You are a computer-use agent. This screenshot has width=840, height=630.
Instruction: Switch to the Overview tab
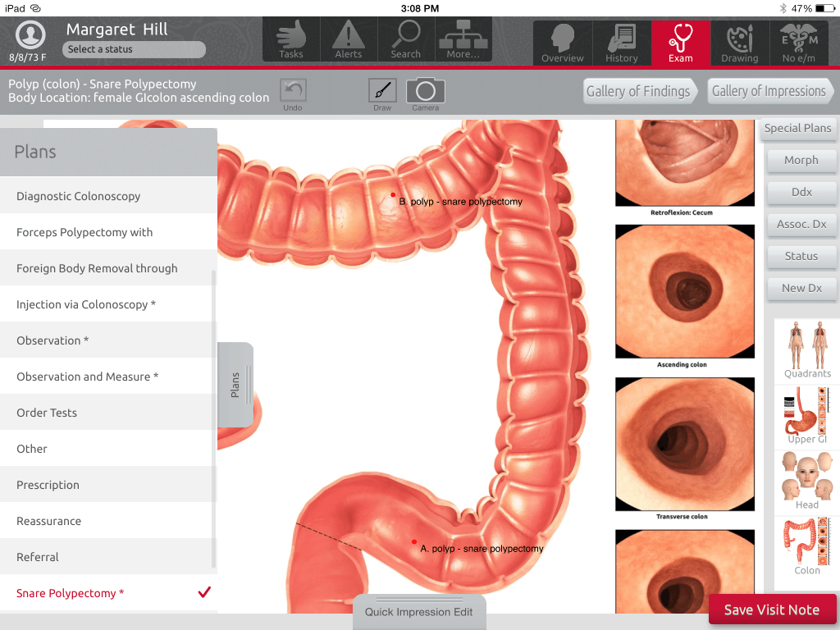click(563, 43)
